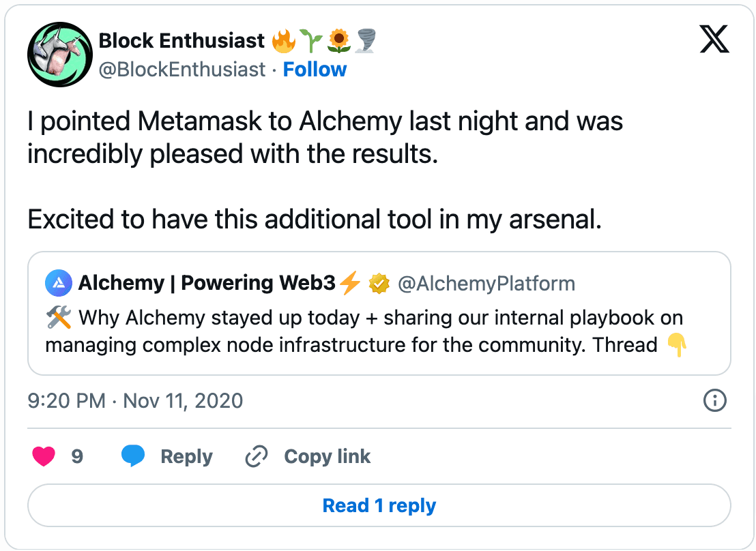Select the heart icon to like the tweet
Screen dimensions: 756x551
pyautogui.click(x=44, y=456)
